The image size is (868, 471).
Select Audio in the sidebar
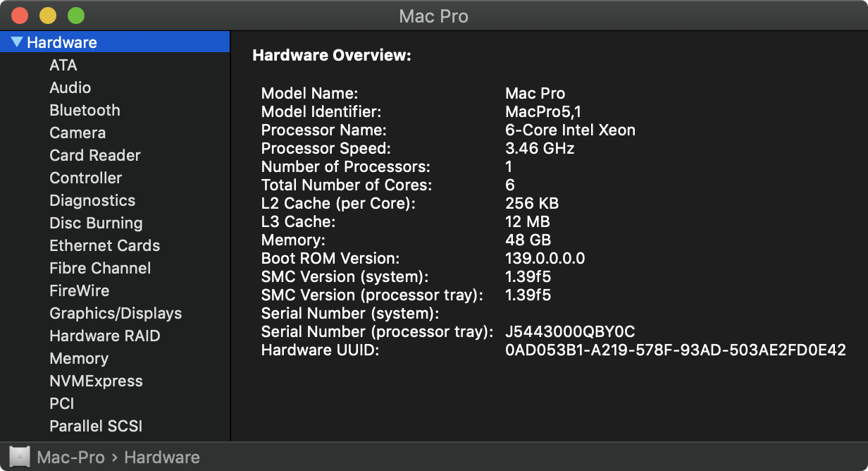click(x=70, y=87)
